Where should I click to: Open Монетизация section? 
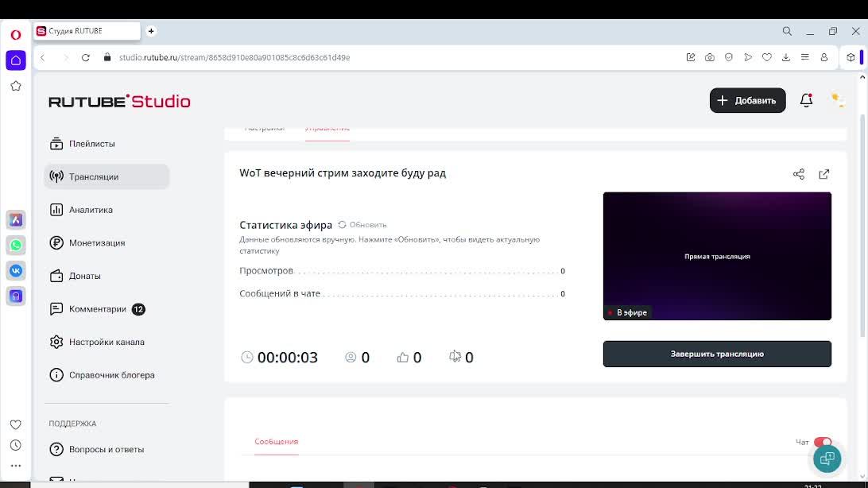(x=107, y=243)
